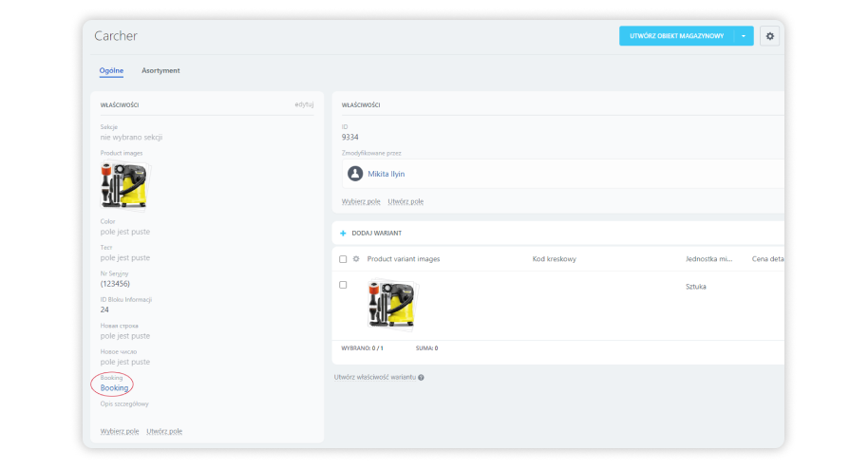Toggle the select-all checkbox in the variants header
Image resolution: width=868 pixels, height=469 pixels.
pyautogui.click(x=343, y=259)
